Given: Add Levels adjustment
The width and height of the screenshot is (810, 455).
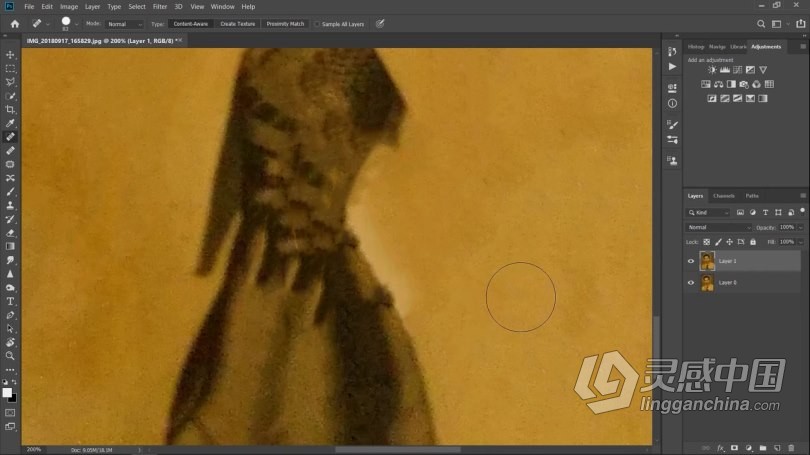Looking at the screenshot, I should pyautogui.click(x=725, y=70).
